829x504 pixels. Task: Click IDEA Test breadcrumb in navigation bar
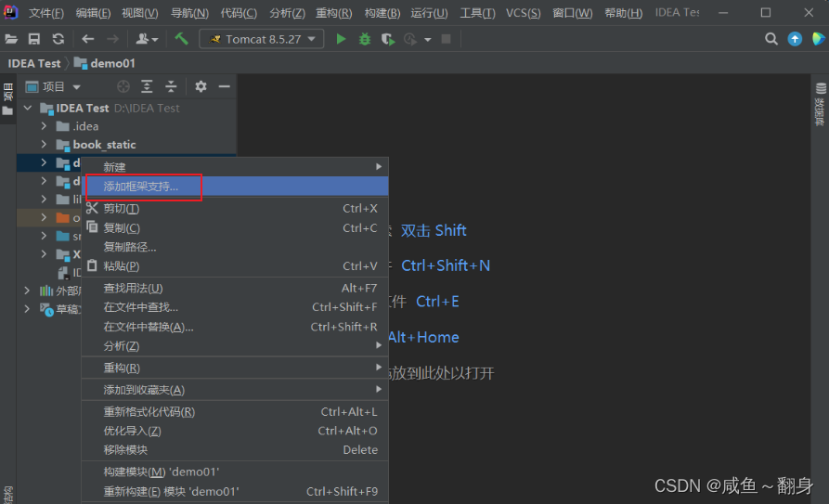coord(34,63)
